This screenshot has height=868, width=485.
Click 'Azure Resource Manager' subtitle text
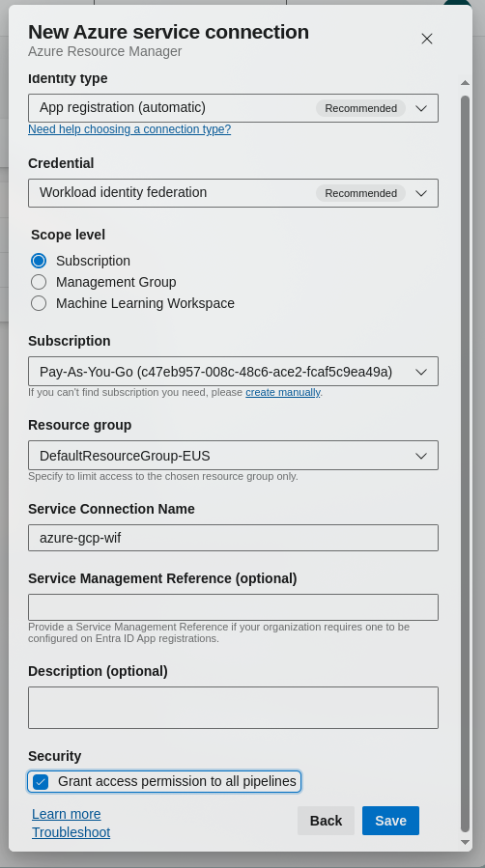click(105, 51)
